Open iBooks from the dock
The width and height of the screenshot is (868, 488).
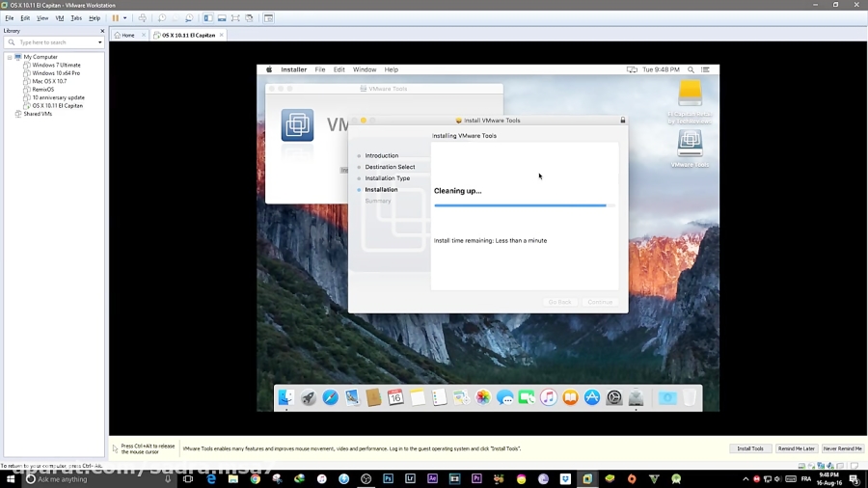[570, 397]
